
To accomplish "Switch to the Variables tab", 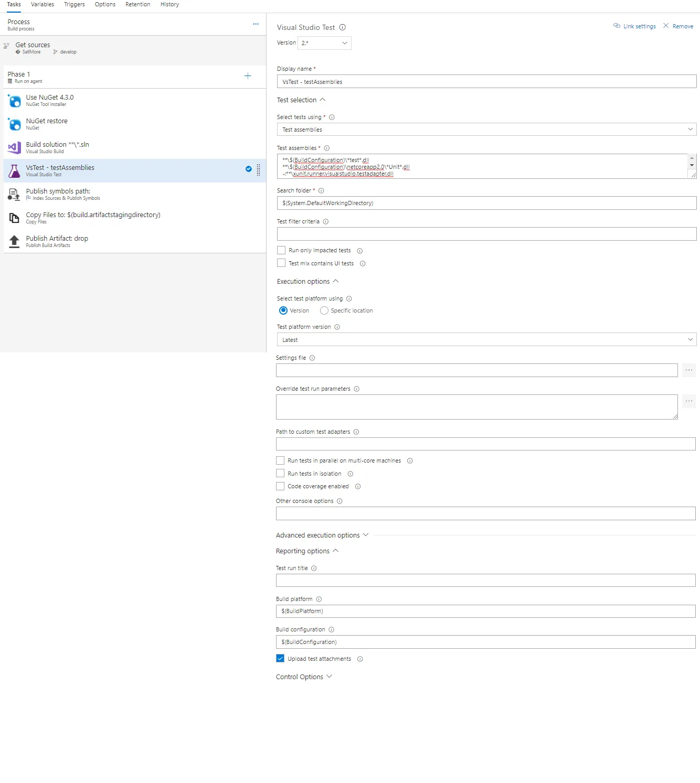I will pyautogui.click(x=43, y=4).
